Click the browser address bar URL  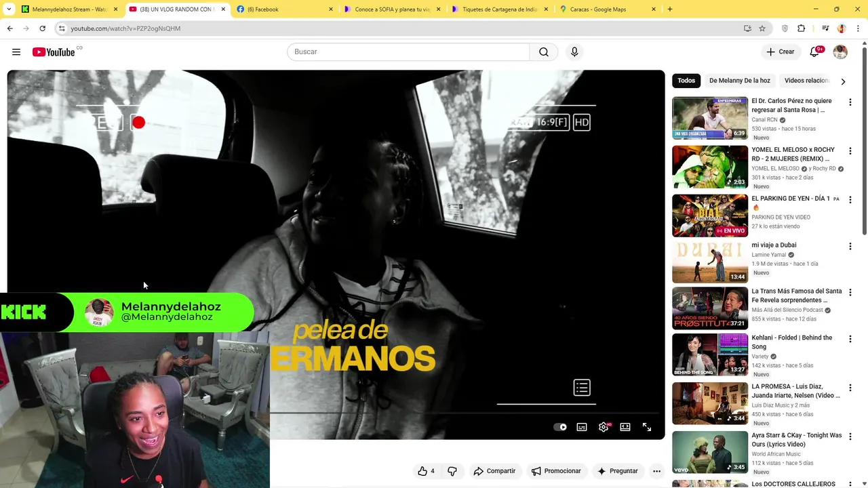125,28
